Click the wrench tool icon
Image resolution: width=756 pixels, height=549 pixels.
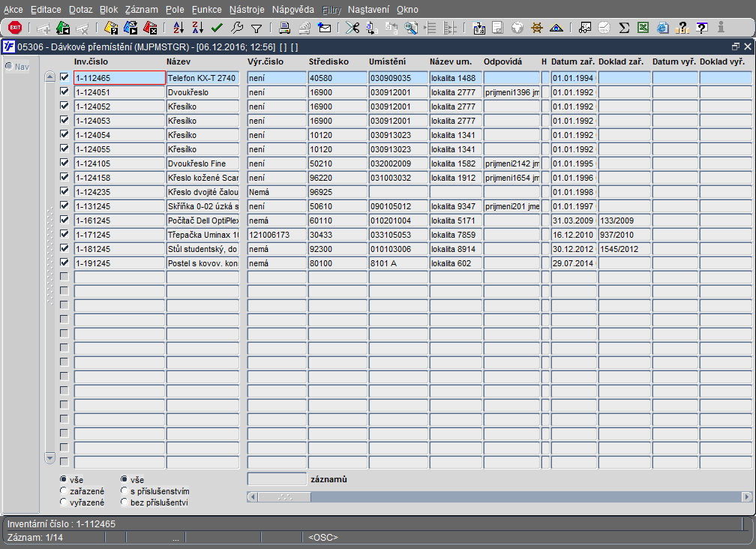pyautogui.click(x=237, y=28)
